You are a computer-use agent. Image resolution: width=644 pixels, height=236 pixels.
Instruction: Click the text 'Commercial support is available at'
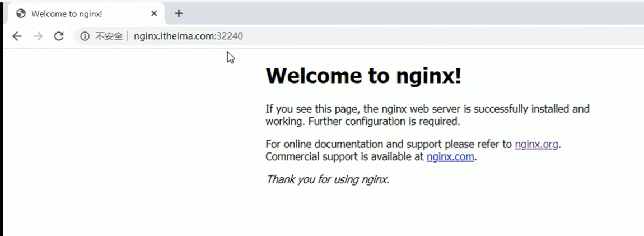pos(344,156)
